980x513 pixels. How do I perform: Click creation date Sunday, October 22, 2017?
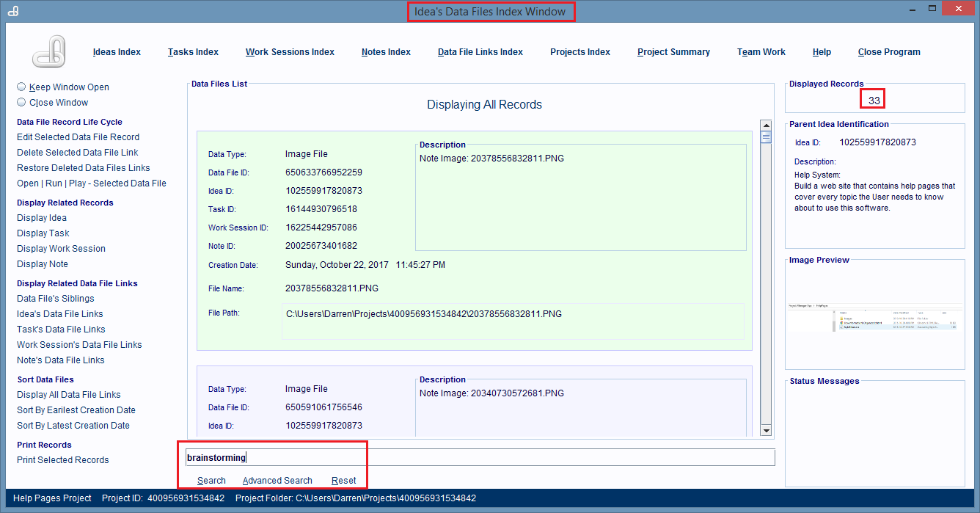point(336,264)
